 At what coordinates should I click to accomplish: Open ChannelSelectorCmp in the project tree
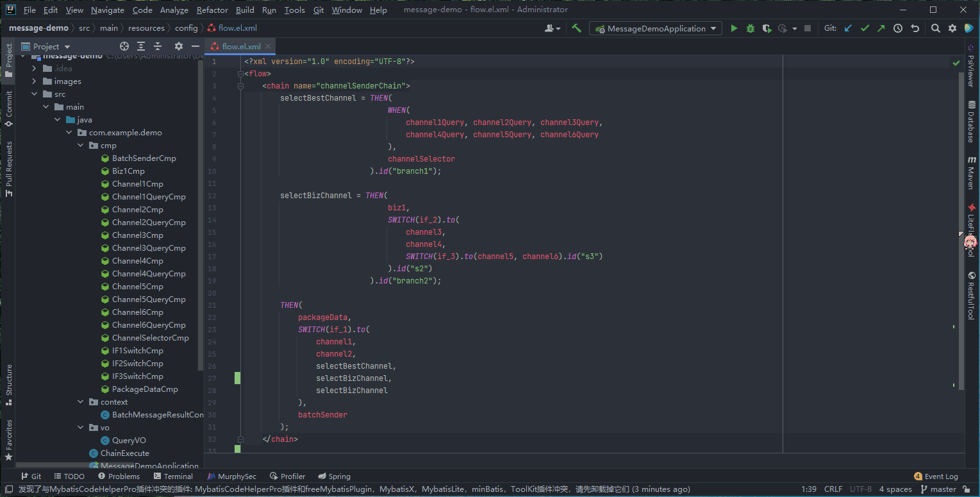click(x=150, y=338)
